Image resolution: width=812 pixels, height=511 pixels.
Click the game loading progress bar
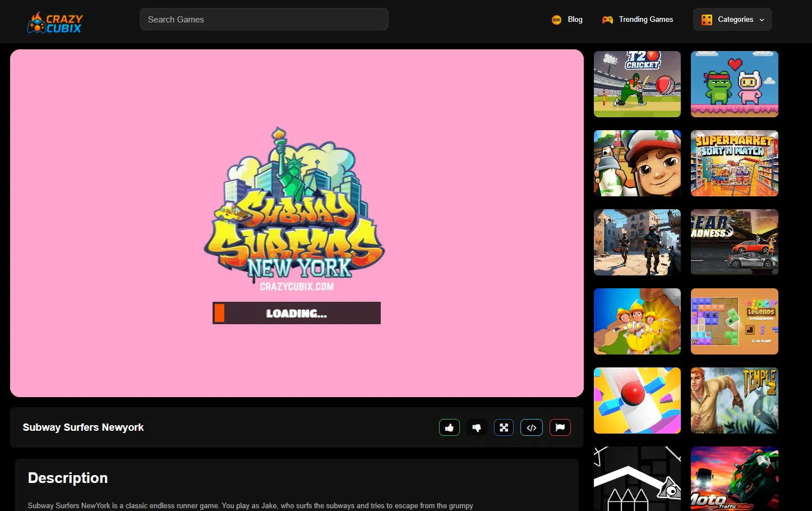[x=297, y=313]
